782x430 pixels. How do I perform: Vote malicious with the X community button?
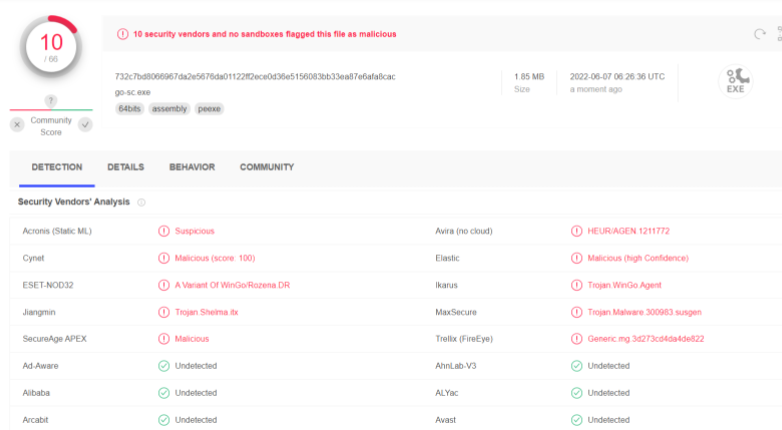pyautogui.click(x=17, y=125)
